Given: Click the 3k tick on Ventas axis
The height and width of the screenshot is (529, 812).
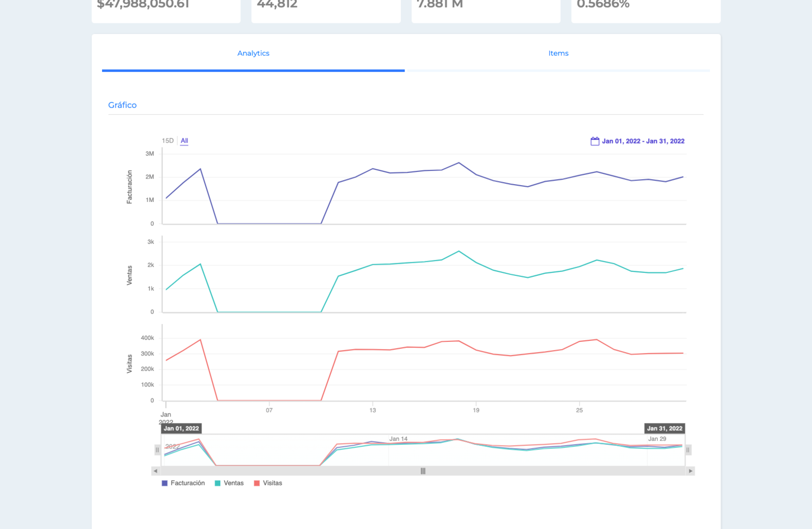Looking at the screenshot, I should click(x=151, y=242).
